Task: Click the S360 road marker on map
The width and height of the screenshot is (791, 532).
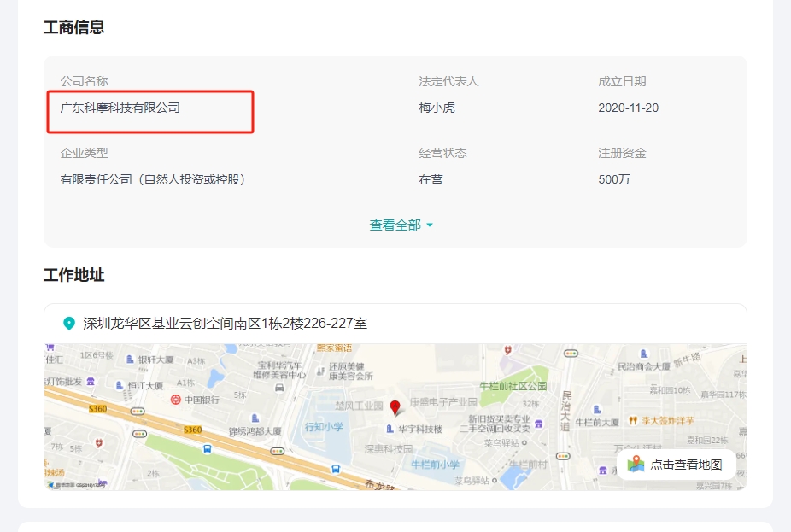Action: click(x=192, y=430)
